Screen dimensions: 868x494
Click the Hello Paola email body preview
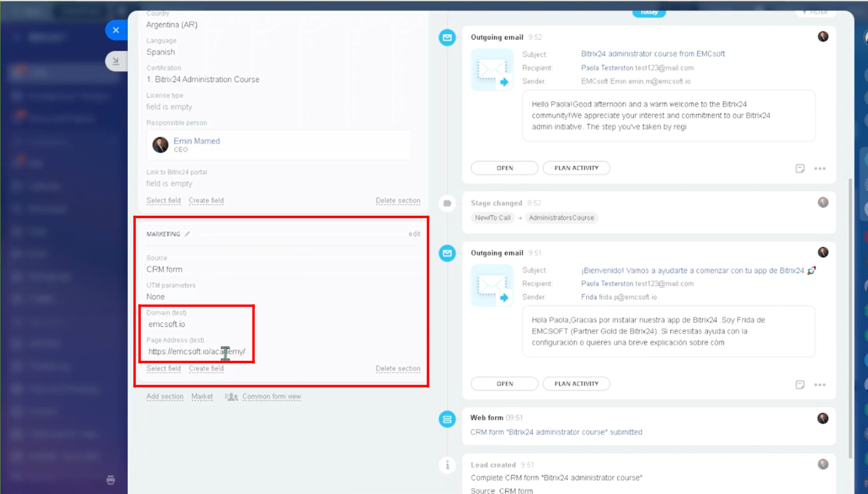[x=669, y=116]
